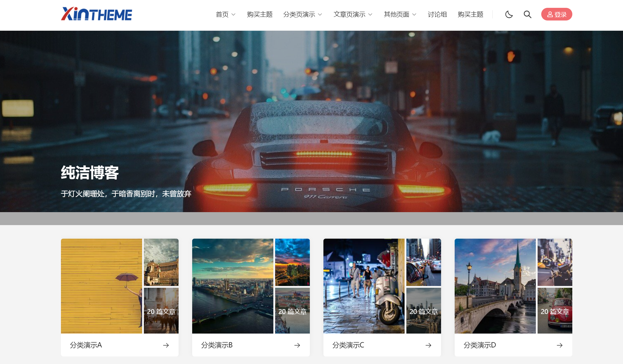Screen dimensions: 623x364
Task: Expand the 其他页面 dropdown chevron
Action: click(414, 15)
